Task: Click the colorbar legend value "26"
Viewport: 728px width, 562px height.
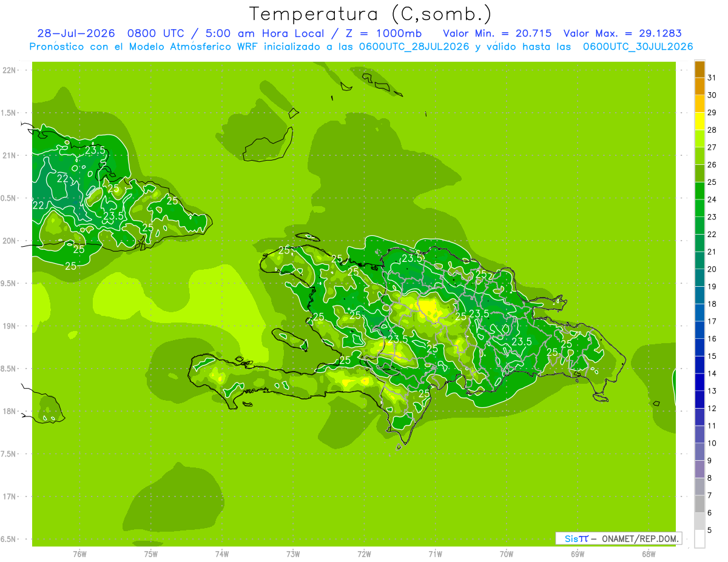Action: [x=712, y=165]
